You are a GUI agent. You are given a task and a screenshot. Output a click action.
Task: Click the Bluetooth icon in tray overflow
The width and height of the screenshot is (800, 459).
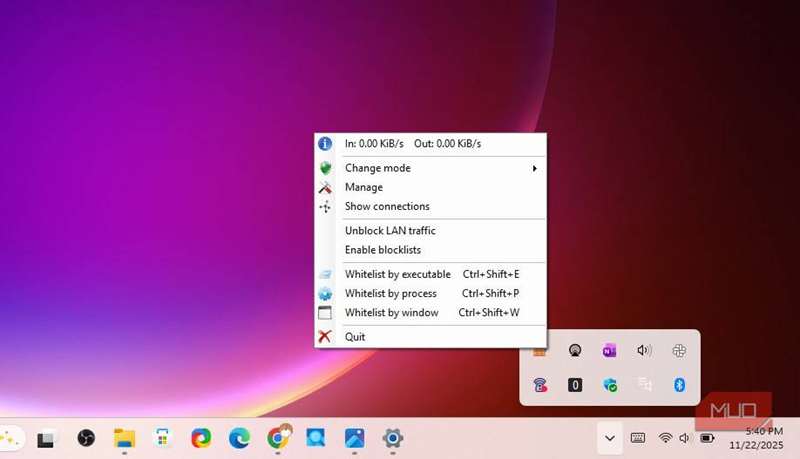679,384
